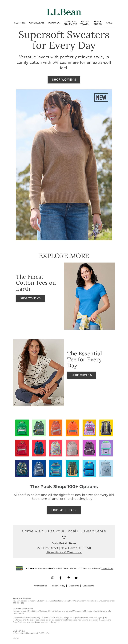The height and width of the screenshot is (644, 128).
Task: Open the Sale navigation item
Action: pyautogui.click(x=109, y=23)
